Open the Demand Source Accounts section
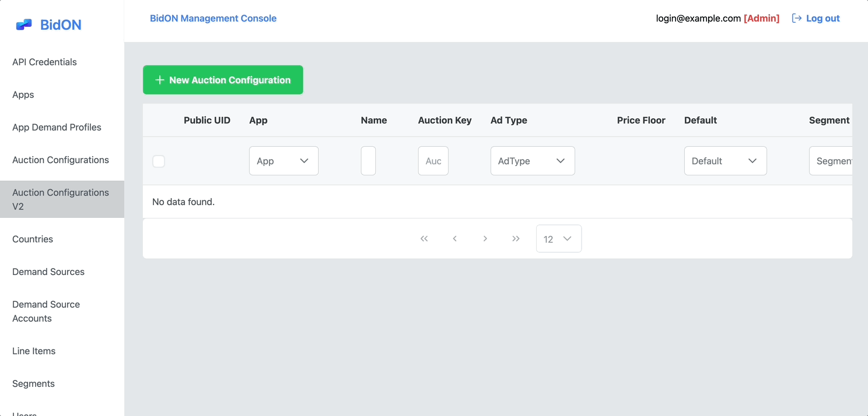Image resolution: width=868 pixels, height=416 pixels. point(46,311)
